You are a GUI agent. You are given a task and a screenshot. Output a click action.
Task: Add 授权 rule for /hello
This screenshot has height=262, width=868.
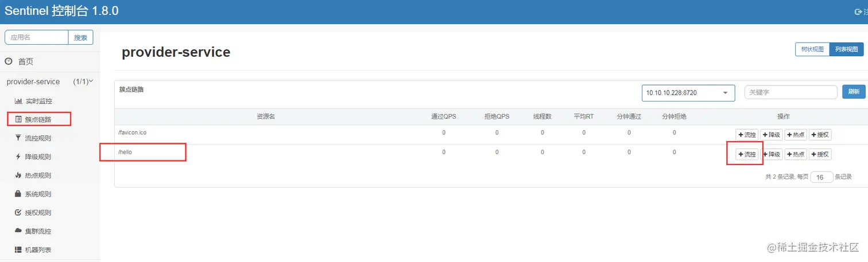(820, 154)
